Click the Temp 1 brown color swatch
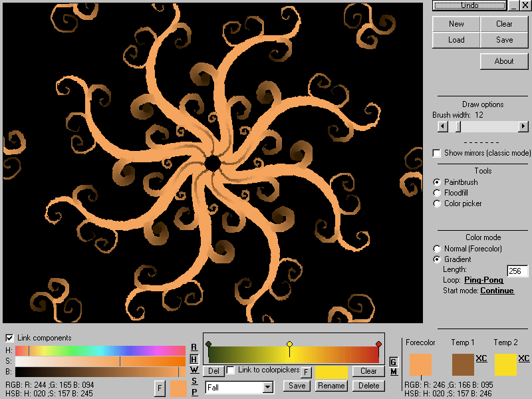Screen dimensions: 532x399 pos(463,365)
